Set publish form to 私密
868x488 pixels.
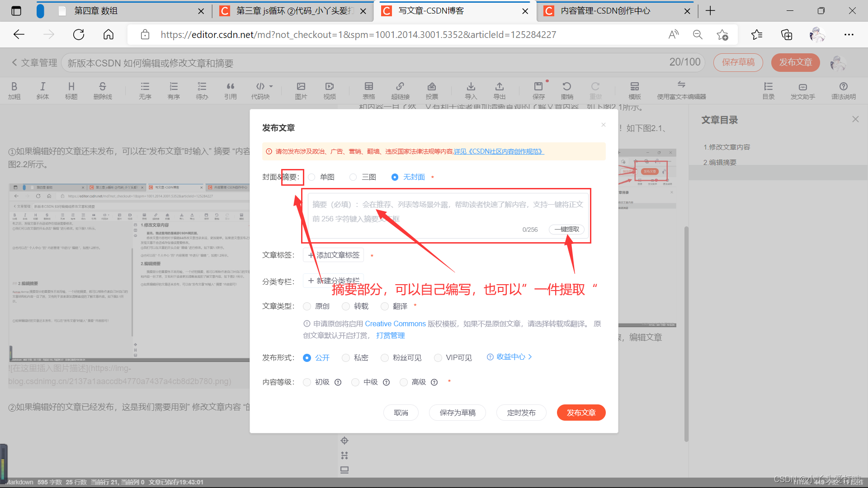pyautogui.click(x=346, y=358)
